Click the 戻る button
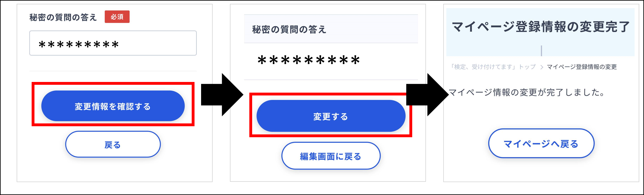The height and width of the screenshot is (195, 644). tap(113, 144)
